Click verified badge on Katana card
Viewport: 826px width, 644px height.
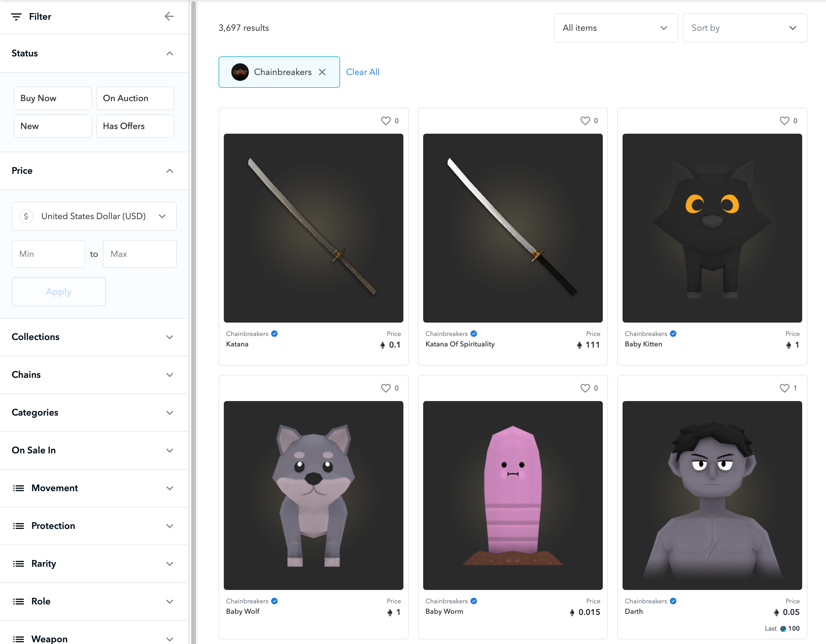pos(275,334)
